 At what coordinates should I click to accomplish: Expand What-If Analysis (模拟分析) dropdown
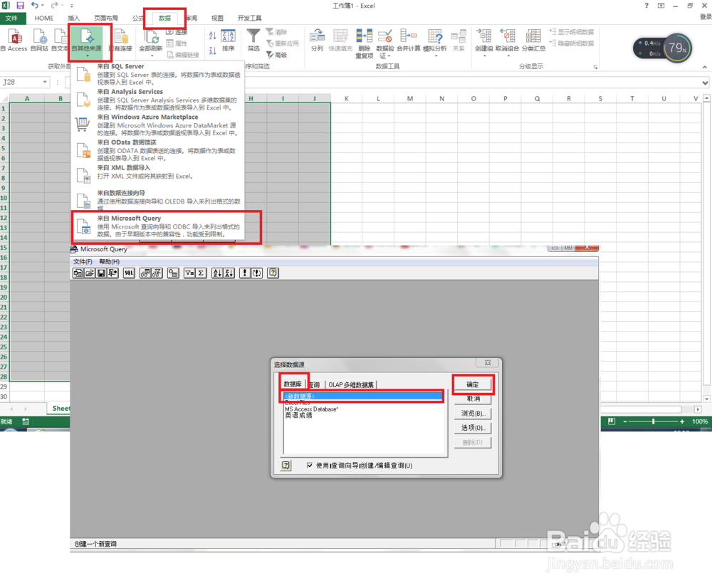point(436,56)
